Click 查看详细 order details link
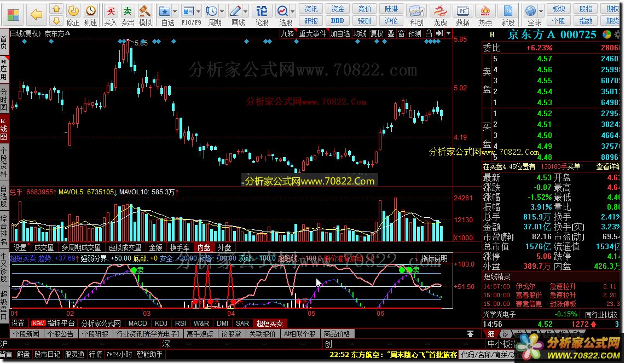Screen dimensions: 625x364 608,166
